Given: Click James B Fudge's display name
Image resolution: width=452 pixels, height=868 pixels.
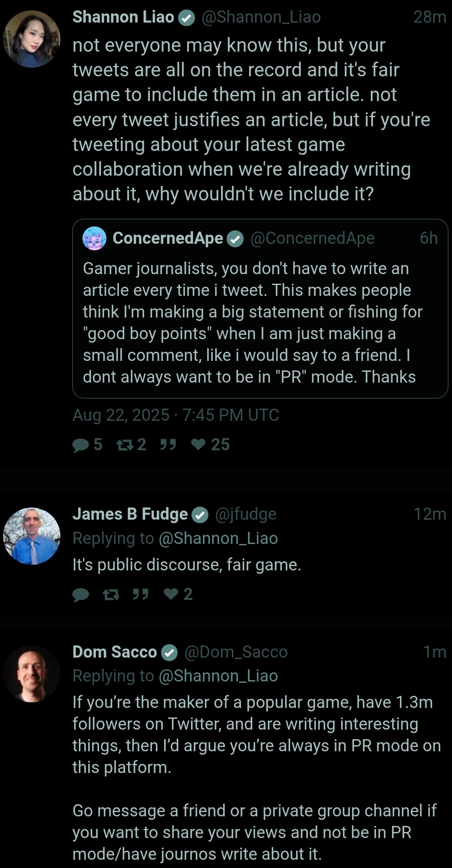Looking at the screenshot, I should point(130,514).
